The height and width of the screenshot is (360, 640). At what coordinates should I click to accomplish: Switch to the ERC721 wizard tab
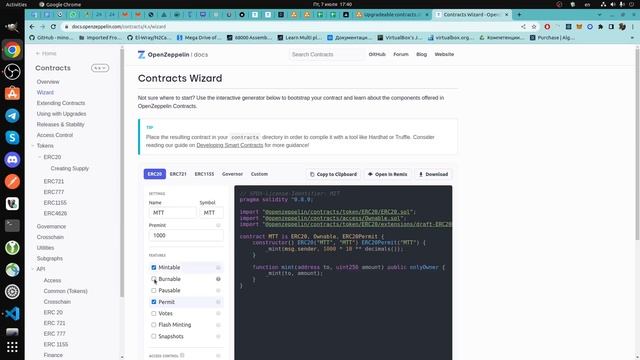point(178,174)
